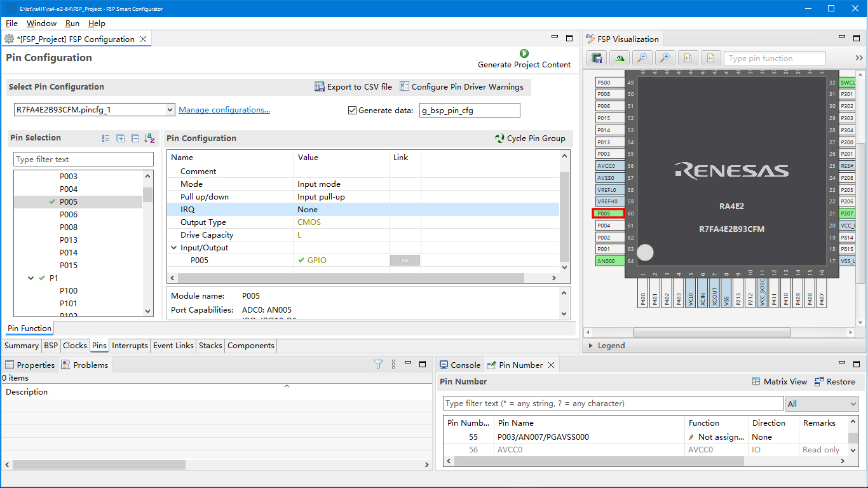Click the green P207 pin on the chip
868x488 pixels.
847,213
